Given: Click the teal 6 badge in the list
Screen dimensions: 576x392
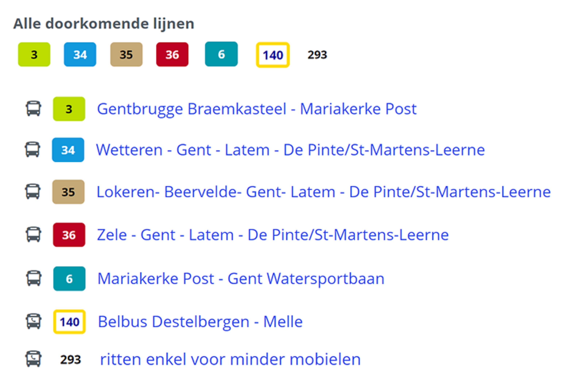Looking at the screenshot, I should tap(69, 278).
